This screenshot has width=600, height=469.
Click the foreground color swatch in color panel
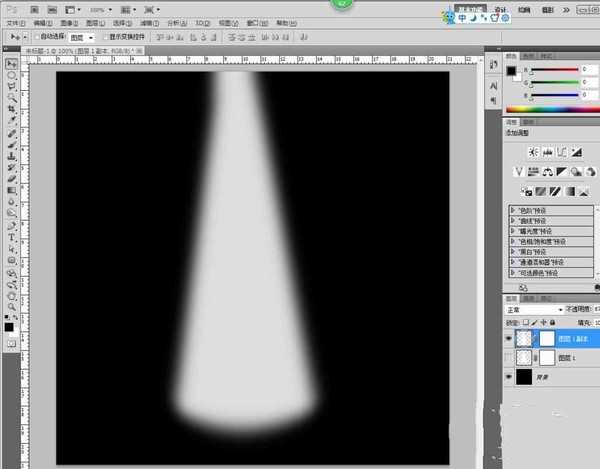pos(512,71)
